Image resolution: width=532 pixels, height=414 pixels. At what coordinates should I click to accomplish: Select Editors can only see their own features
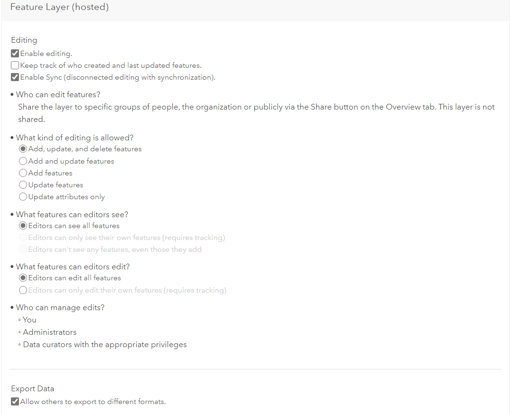point(23,237)
